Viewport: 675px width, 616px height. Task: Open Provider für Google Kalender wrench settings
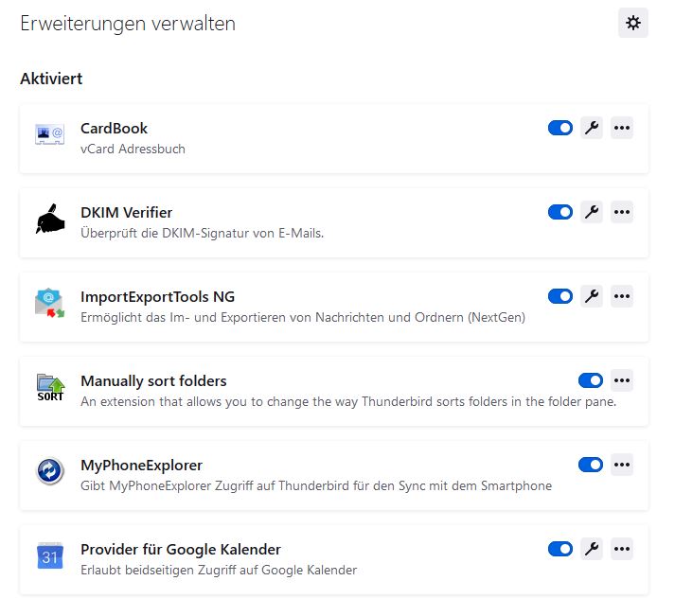[592, 549]
